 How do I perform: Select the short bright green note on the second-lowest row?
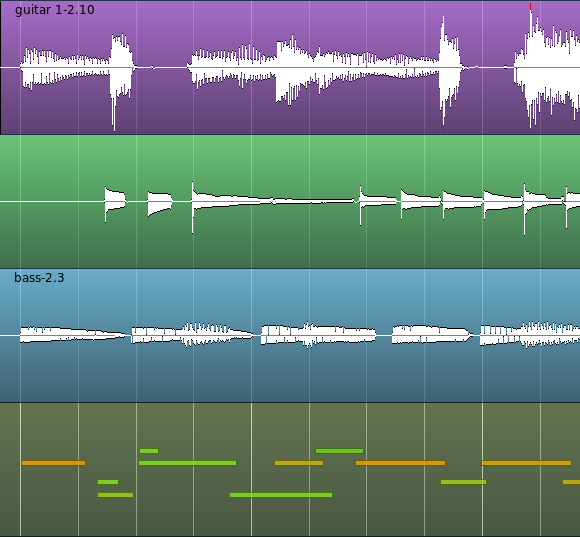[108, 482]
